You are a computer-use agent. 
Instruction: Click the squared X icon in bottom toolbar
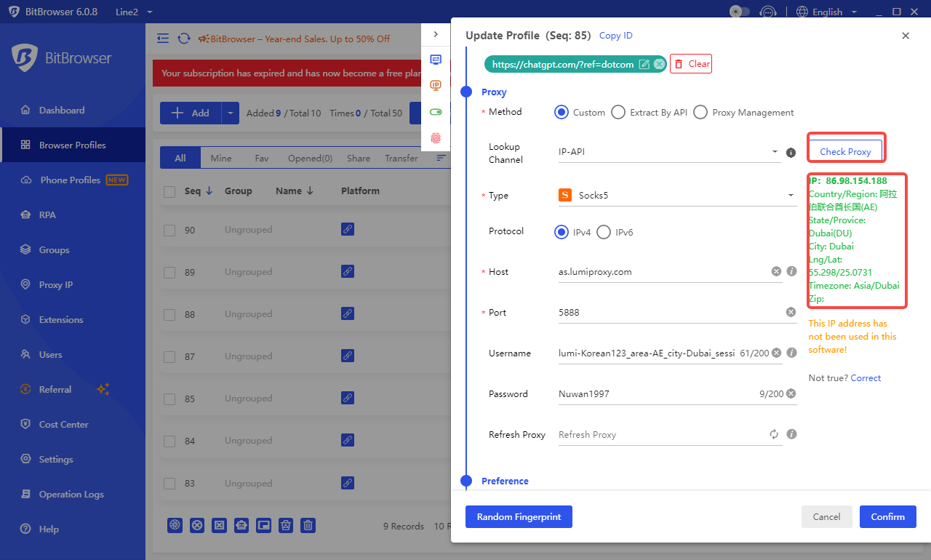pyautogui.click(x=219, y=525)
